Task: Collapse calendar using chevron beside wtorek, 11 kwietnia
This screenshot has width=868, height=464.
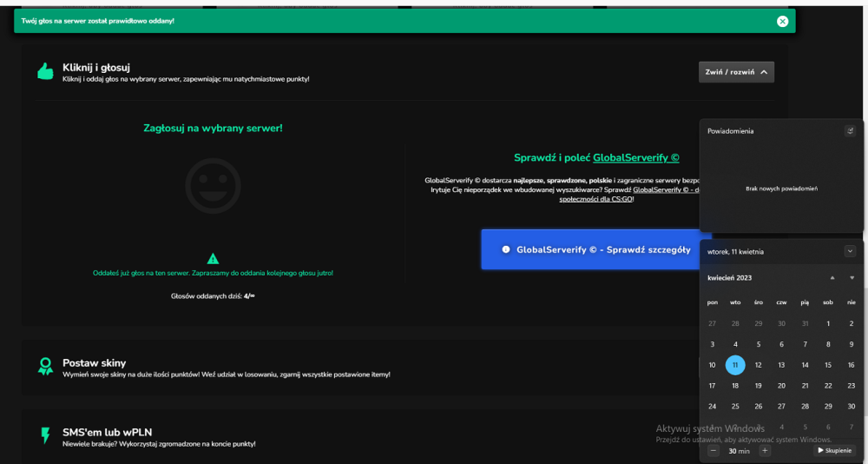Action: pyautogui.click(x=851, y=251)
